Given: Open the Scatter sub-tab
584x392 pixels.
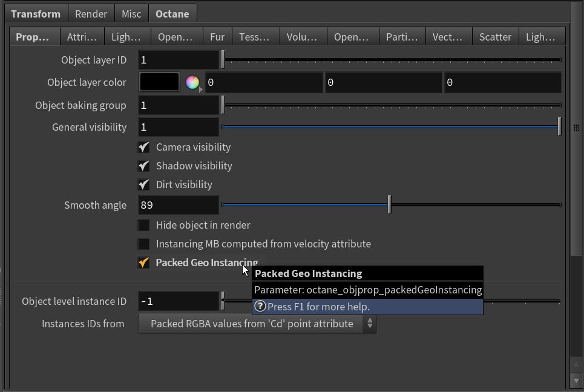Looking at the screenshot, I should tap(495, 37).
